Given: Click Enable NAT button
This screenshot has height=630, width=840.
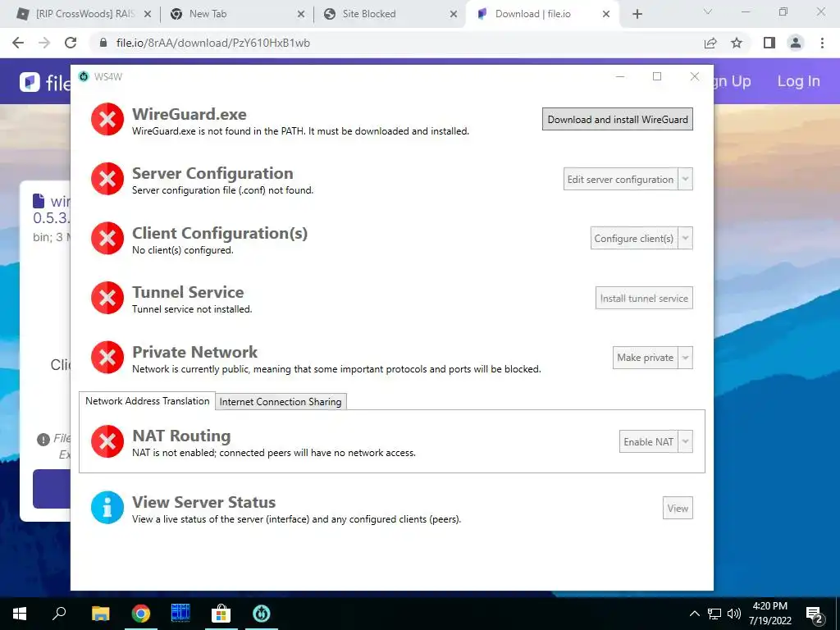Looking at the screenshot, I should point(648,442).
